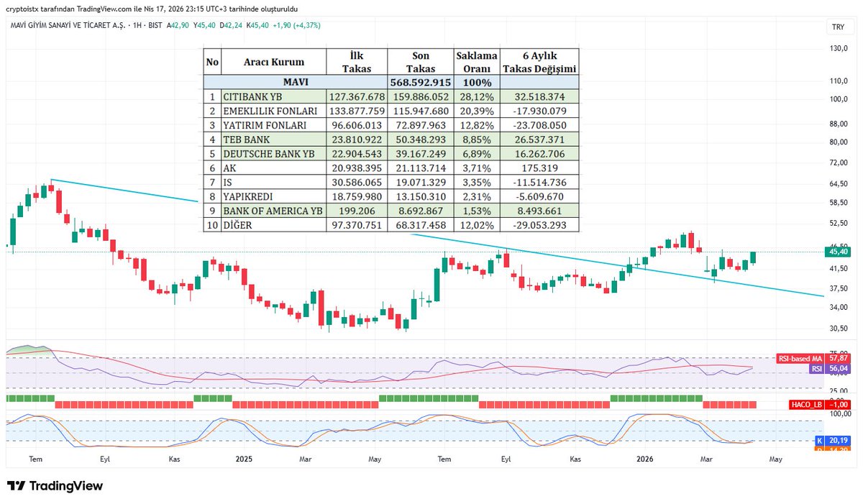Click the BIST exchange label

click(155, 25)
